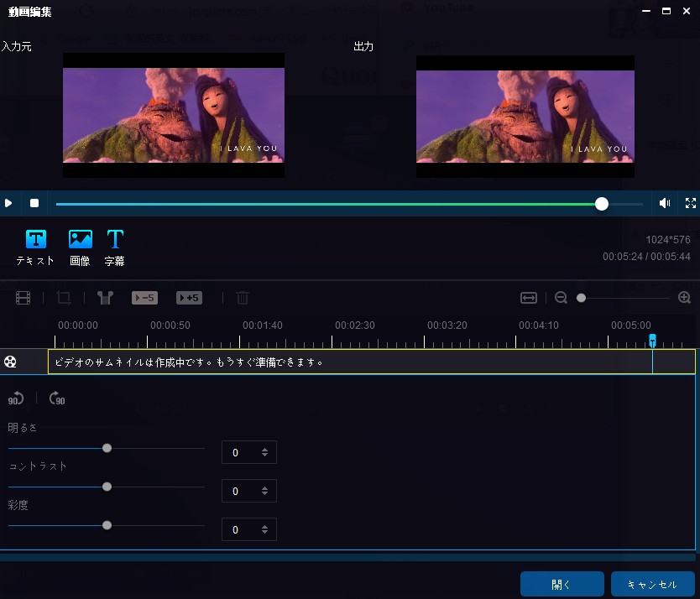Viewport: 700px width, 599px height.
Task: Maximize the 動画編集 window
Action: point(666,11)
